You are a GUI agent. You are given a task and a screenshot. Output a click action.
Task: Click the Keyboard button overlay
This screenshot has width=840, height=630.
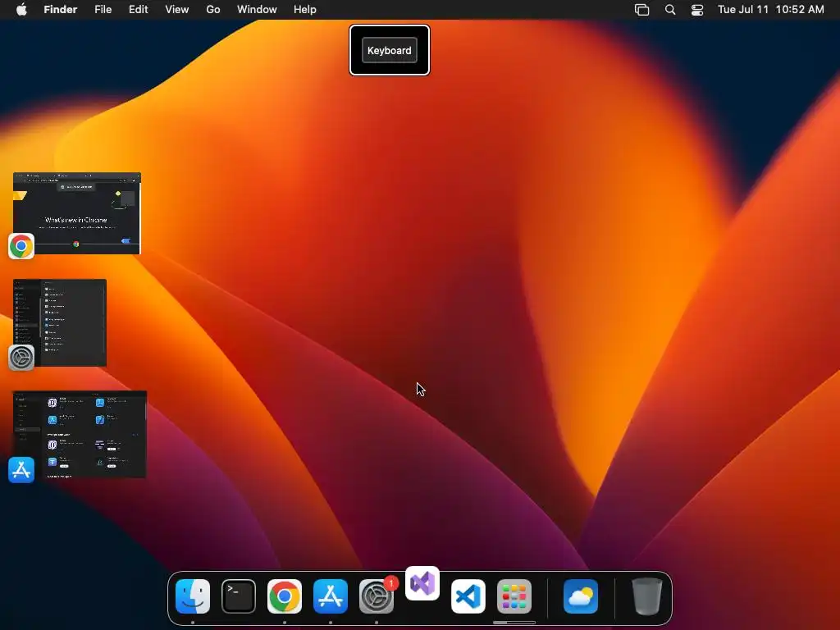[x=390, y=50]
